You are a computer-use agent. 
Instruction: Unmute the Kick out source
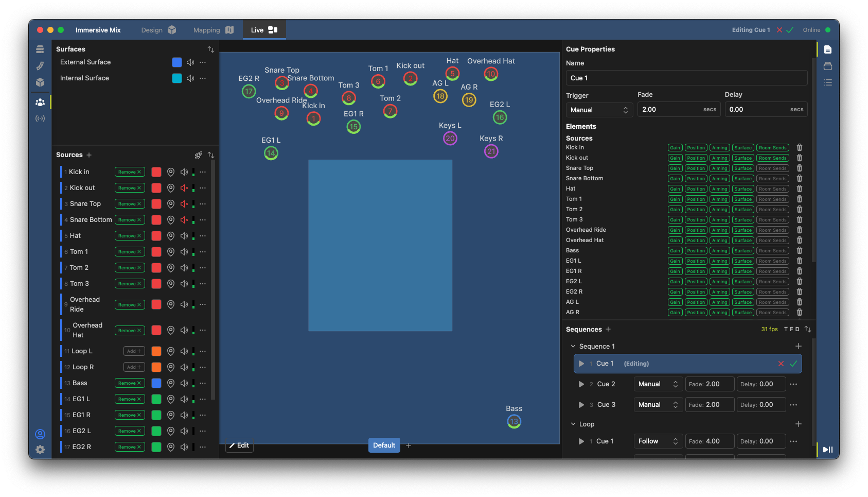(x=184, y=188)
